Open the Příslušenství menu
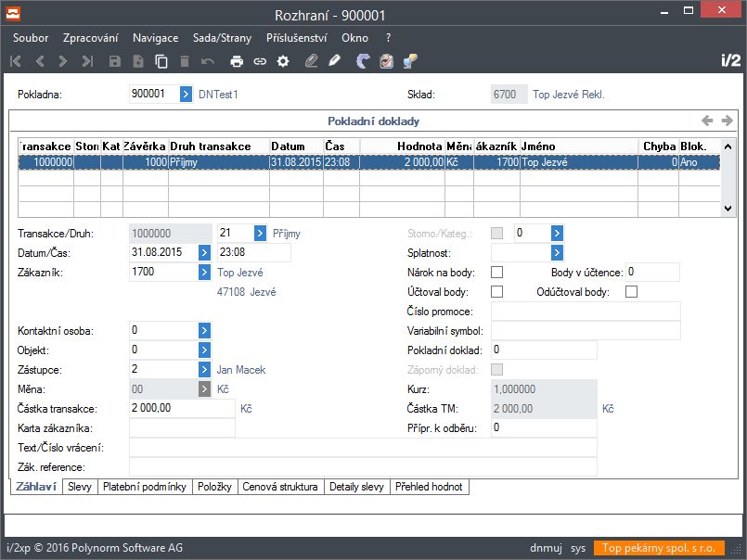This screenshot has width=747, height=560. click(x=296, y=38)
